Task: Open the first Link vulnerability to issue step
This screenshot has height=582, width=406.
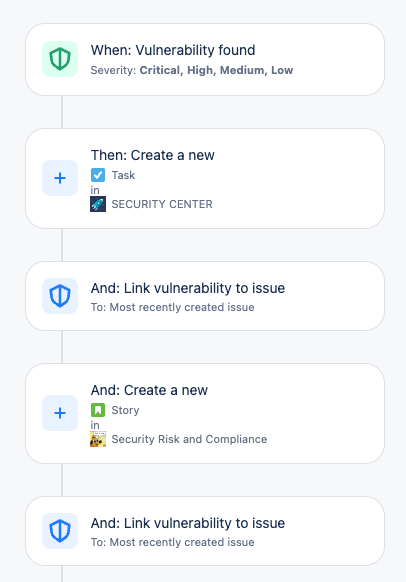Action: [205, 296]
